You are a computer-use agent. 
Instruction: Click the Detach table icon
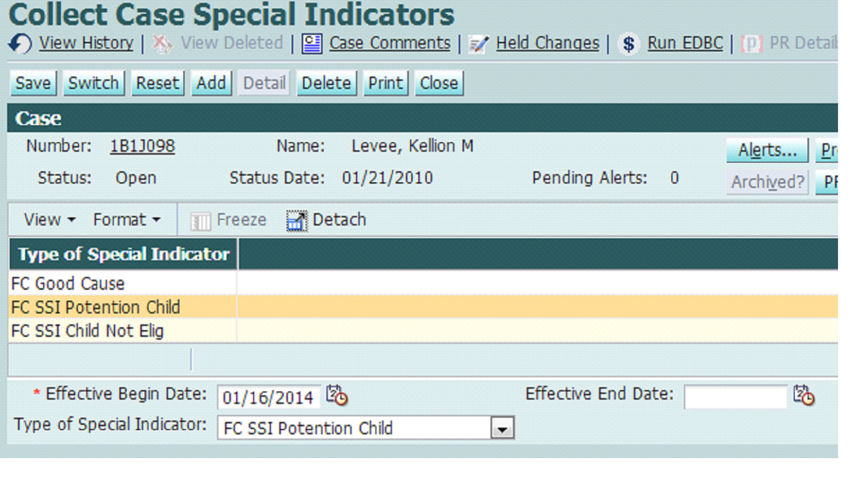point(296,221)
